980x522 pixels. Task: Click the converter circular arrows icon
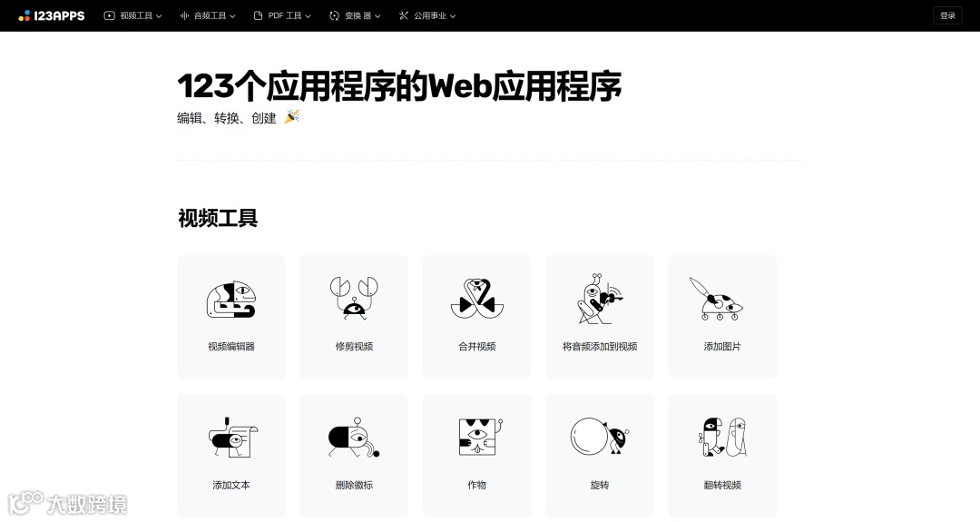pyautogui.click(x=334, y=15)
